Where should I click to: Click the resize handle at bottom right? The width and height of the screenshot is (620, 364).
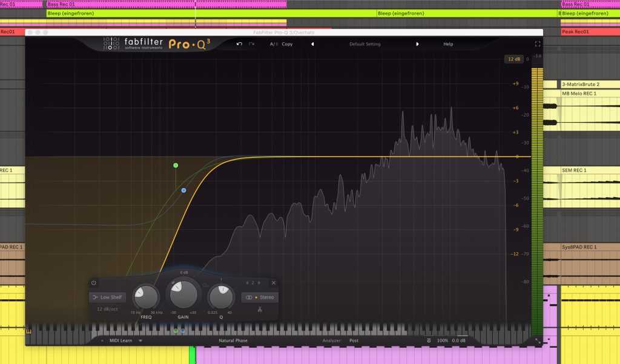538,342
